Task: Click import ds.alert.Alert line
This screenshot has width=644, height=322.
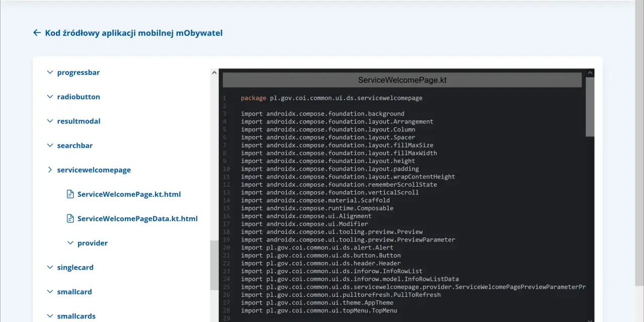Action: 317,248
